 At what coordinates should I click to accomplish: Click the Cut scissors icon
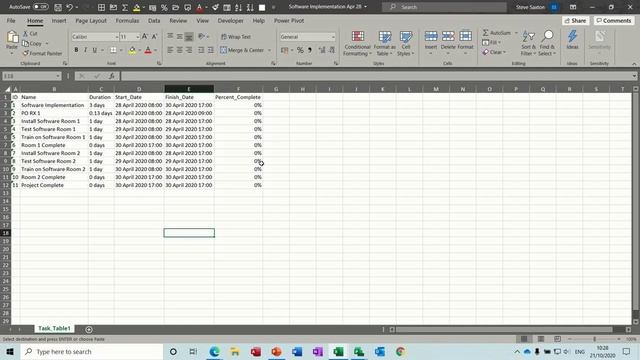pos(25,34)
